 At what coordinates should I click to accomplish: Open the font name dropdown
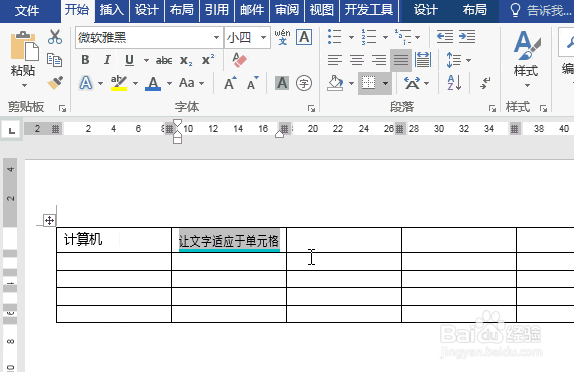pyautogui.click(x=216, y=37)
